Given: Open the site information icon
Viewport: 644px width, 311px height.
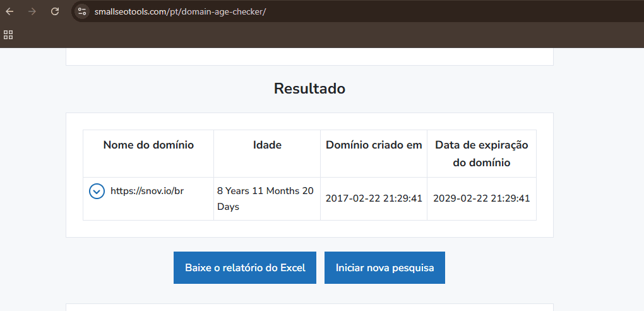Looking at the screenshot, I should (82, 11).
